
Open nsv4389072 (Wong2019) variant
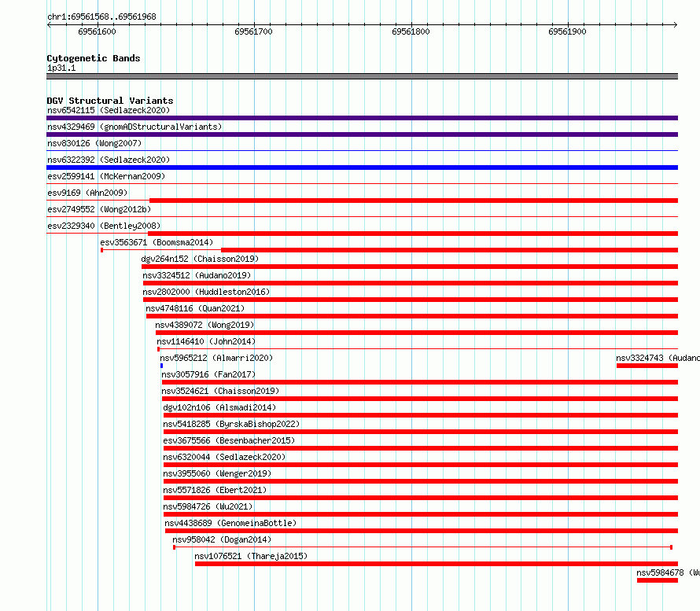(204, 325)
